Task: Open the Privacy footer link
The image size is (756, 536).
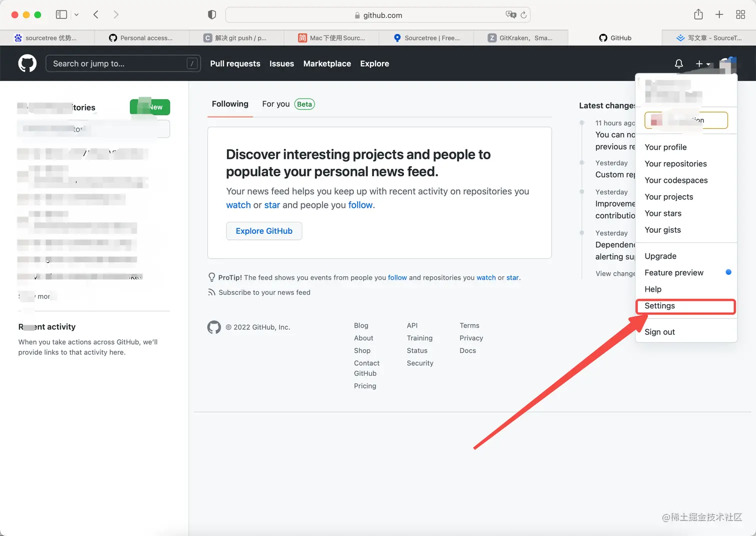Action: (x=471, y=338)
